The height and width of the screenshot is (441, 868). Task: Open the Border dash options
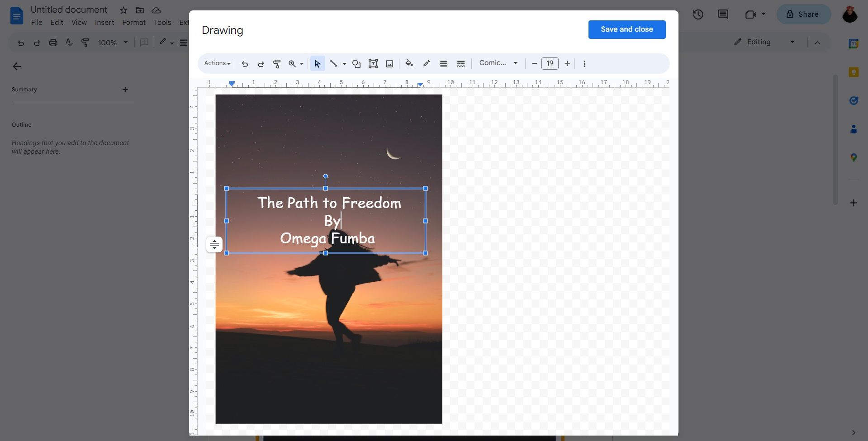tap(461, 63)
